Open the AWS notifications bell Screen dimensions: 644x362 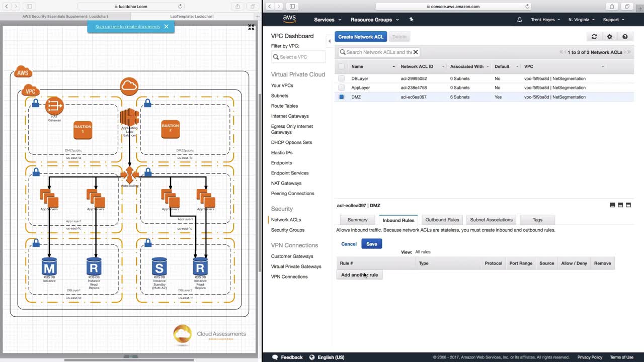pyautogui.click(x=520, y=20)
